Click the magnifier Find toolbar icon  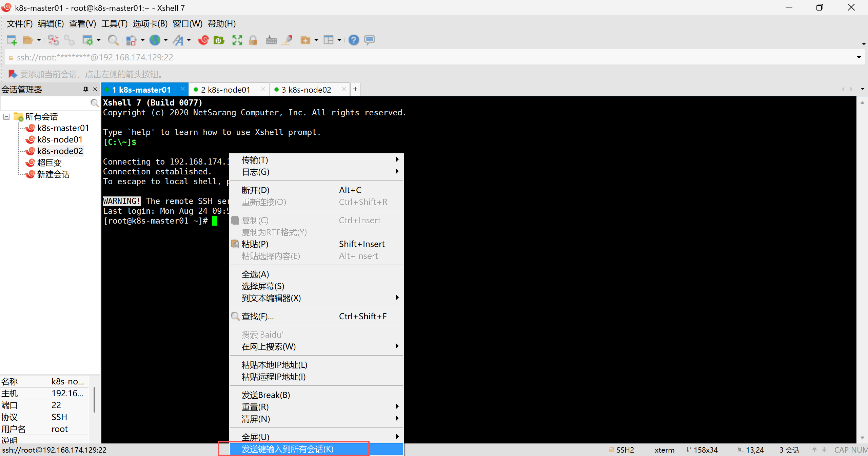113,40
